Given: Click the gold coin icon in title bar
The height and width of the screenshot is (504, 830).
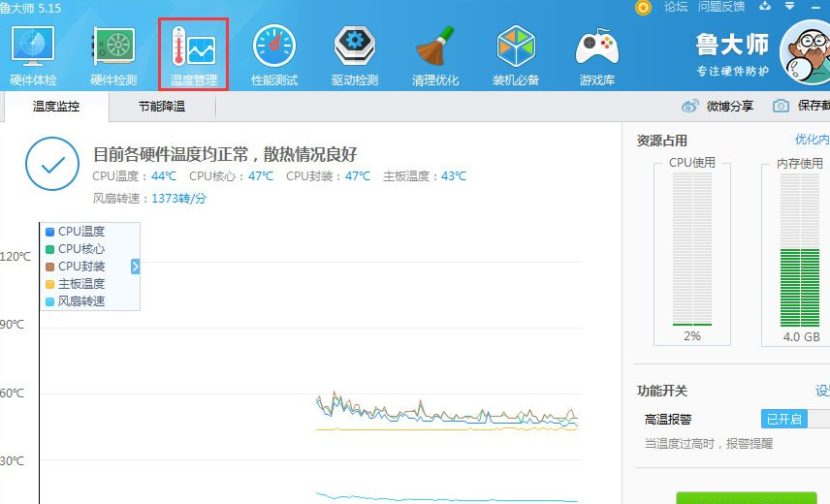Looking at the screenshot, I should [643, 8].
